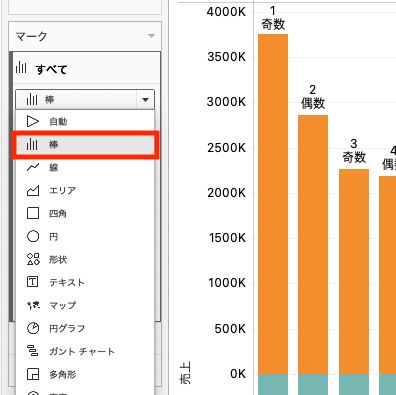
Task: Select the ガント チャート mark type
Action: (85, 351)
